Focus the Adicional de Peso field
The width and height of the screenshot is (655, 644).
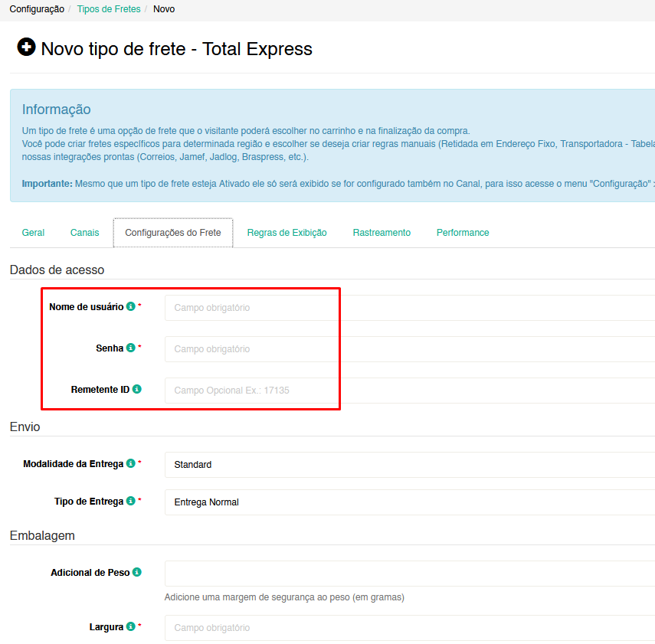pyautogui.click(x=410, y=574)
